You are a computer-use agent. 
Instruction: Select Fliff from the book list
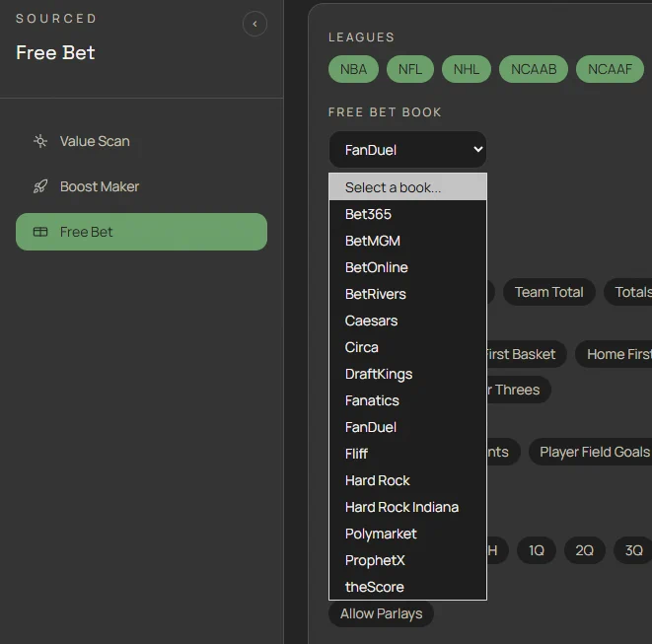click(x=407, y=454)
